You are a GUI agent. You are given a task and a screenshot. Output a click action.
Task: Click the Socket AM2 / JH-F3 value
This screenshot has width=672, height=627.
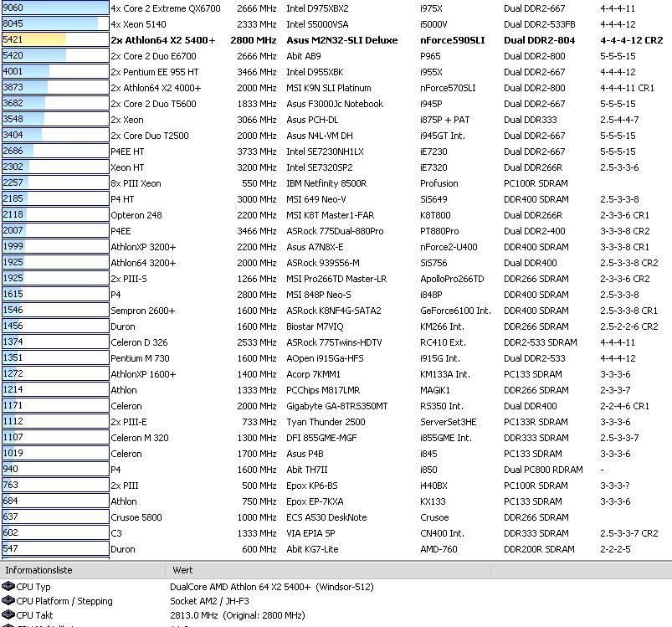(x=209, y=601)
